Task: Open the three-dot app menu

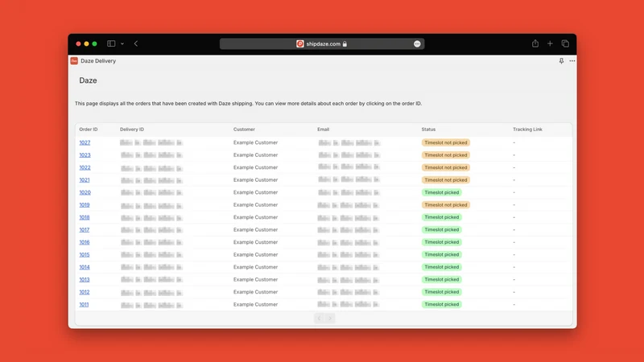Action: click(572, 61)
